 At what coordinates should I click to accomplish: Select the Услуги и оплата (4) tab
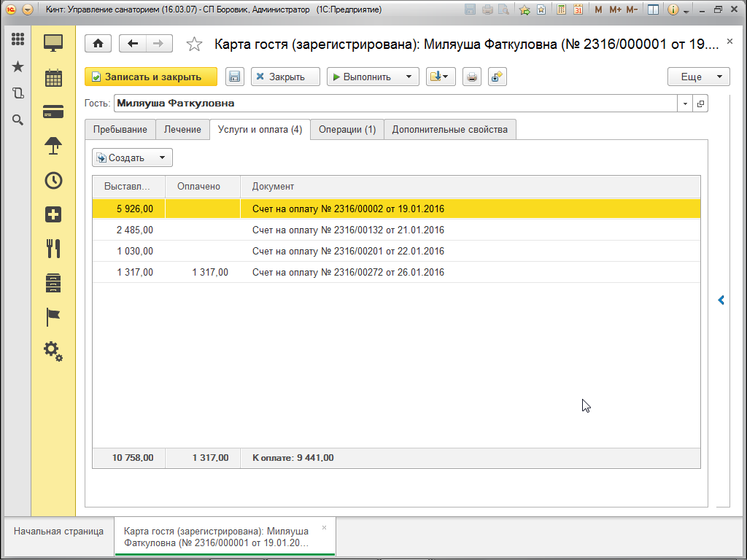260,130
